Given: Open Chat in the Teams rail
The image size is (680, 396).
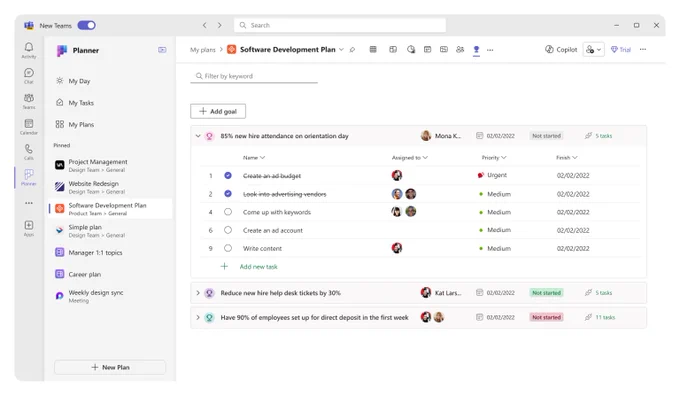Looking at the screenshot, I should click(29, 75).
